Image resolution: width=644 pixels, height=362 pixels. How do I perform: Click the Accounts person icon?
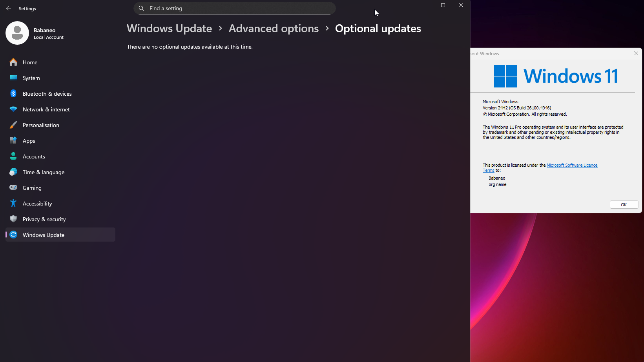pos(13,156)
